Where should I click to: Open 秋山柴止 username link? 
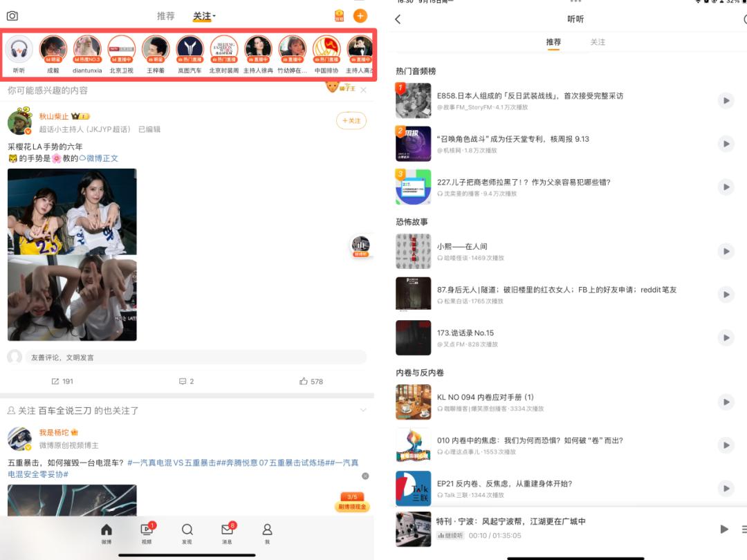(x=54, y=116)
